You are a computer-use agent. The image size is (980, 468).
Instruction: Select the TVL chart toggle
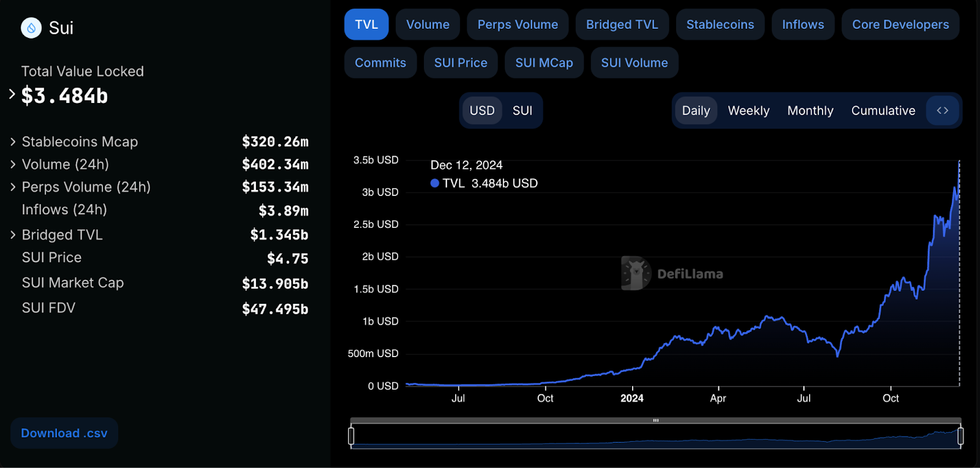366,25
